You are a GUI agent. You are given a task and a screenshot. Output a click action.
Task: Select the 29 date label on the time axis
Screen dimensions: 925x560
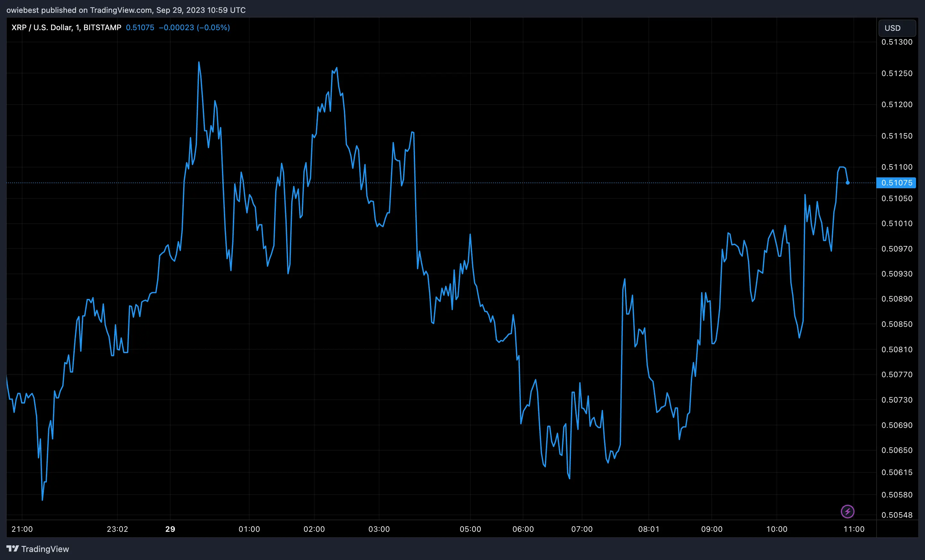click(170, 529)
